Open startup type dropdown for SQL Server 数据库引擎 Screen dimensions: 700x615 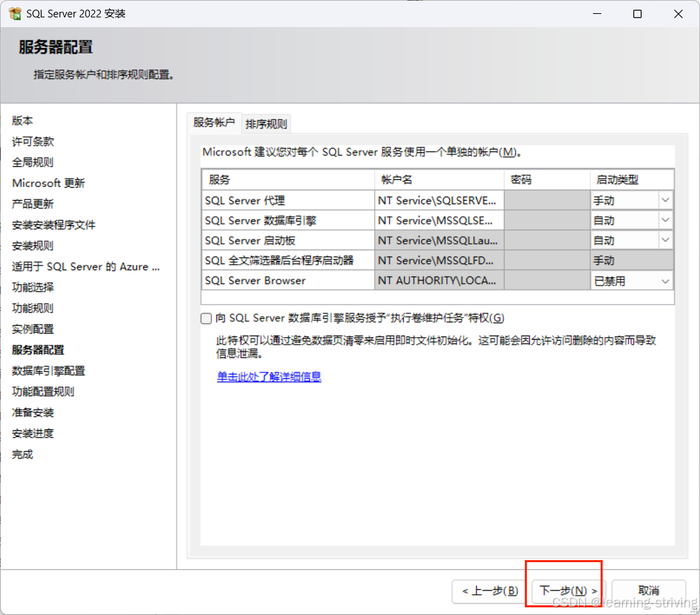point(665,220)
